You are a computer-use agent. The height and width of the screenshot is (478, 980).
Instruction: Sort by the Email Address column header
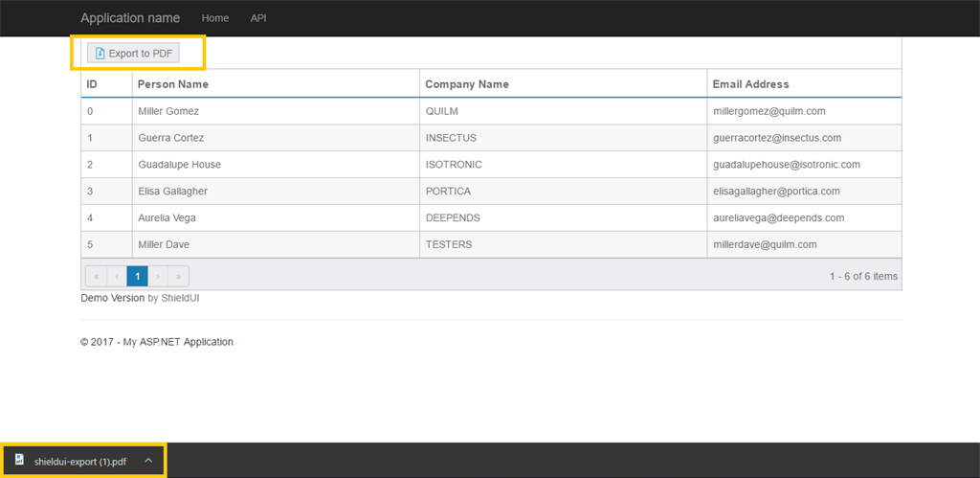(x=750, y=84)
